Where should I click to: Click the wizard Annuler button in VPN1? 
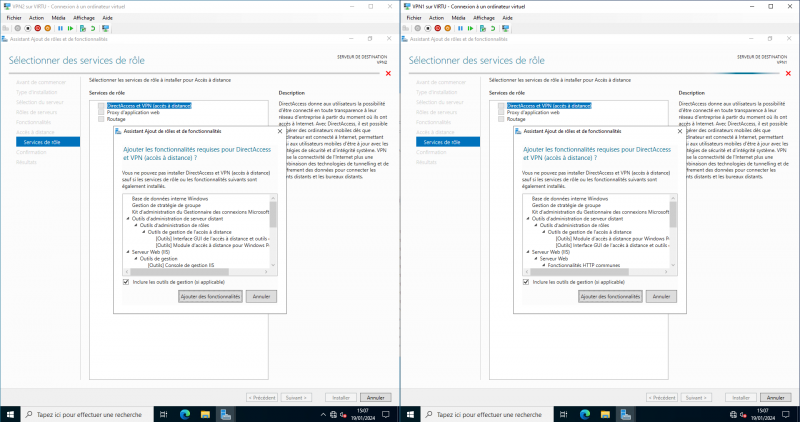(776, 398)
